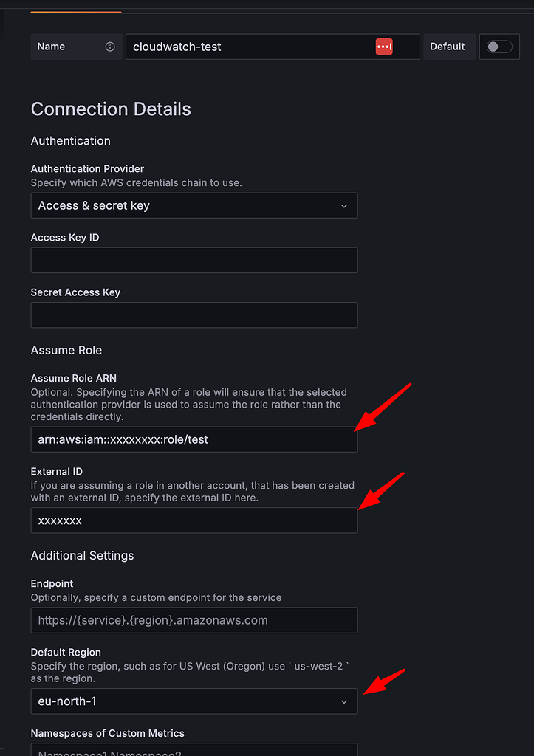Click the red password manager icon in name field
The height and width of the screenshot is (756, 534).
pos(383,47)
